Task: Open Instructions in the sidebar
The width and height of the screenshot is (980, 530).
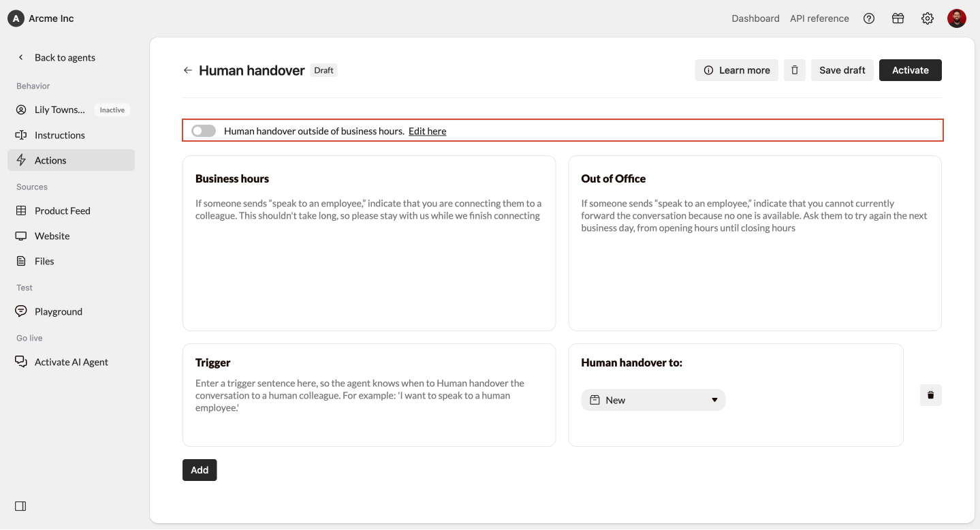Action: click(72, 135)
